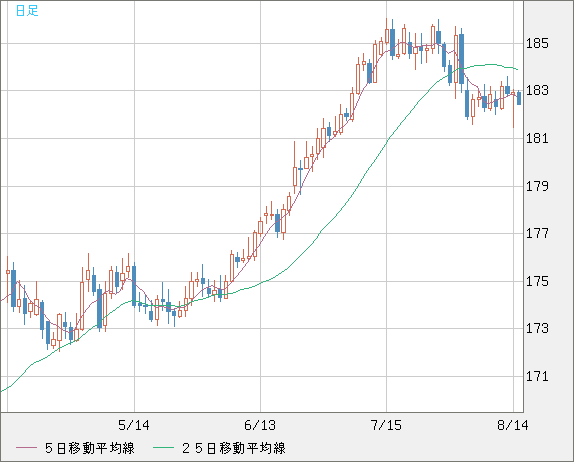The image size is (574, 462).
Task: Click the 日足 label above the chart
Action: click(27, 11)
